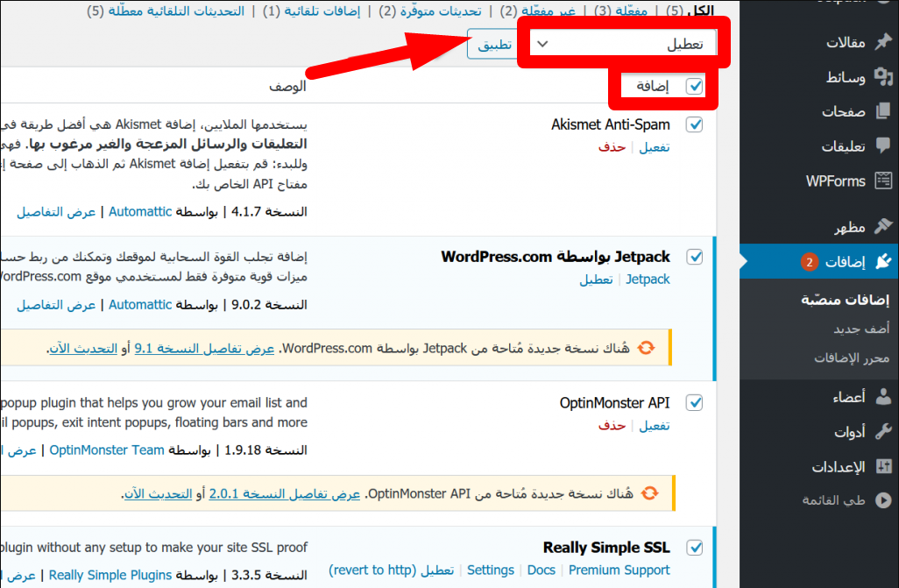Uncheck the Akismet Anti-Spam checkbox
This screenshot has width=899, height=588.
click(x=694, y=124)
